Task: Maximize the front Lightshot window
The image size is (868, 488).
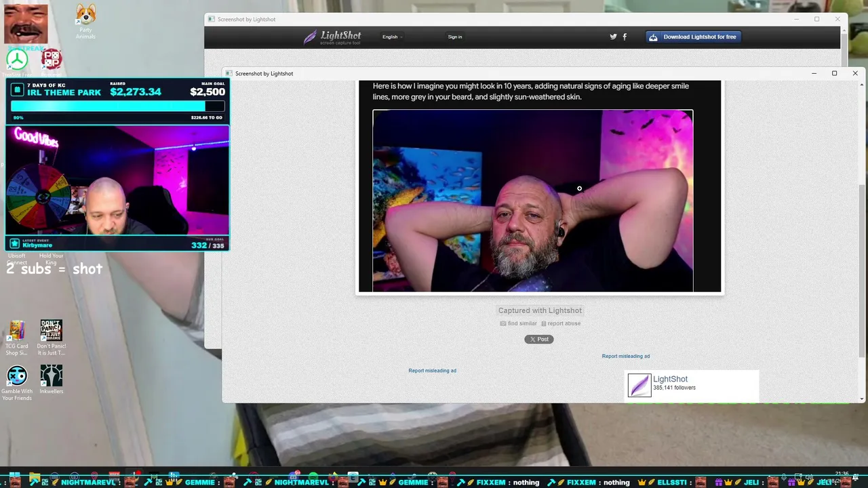Action: tap(834, 73)
